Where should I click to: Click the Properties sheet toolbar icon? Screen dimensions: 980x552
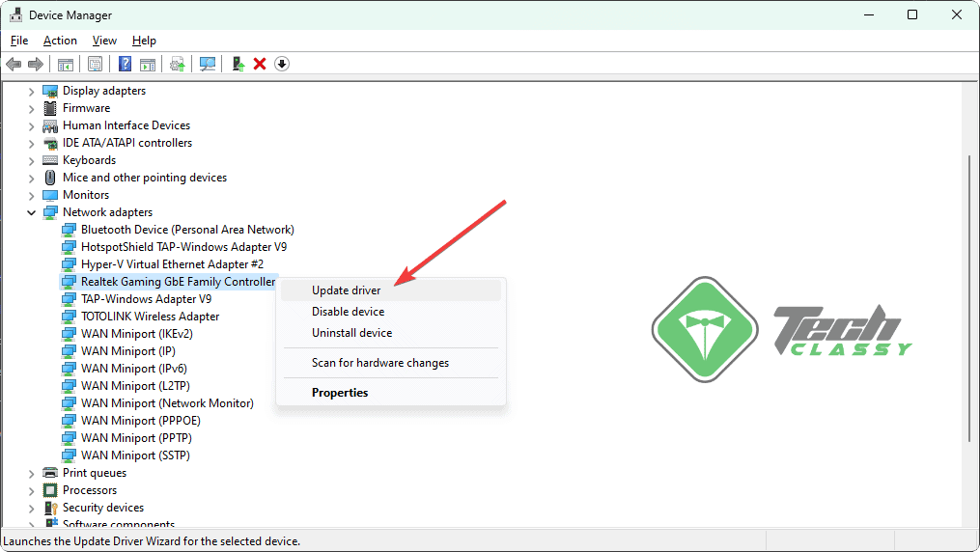[x=95, y=64]
